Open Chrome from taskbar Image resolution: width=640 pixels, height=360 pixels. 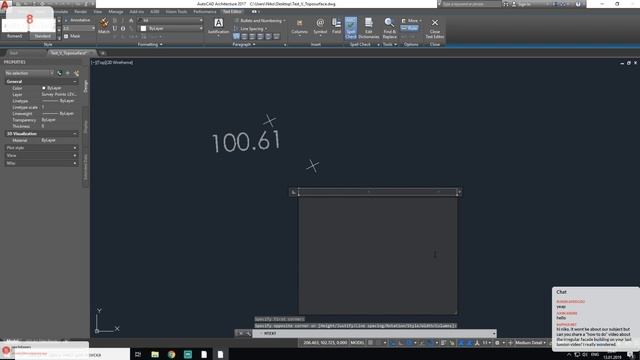[171, 354]
